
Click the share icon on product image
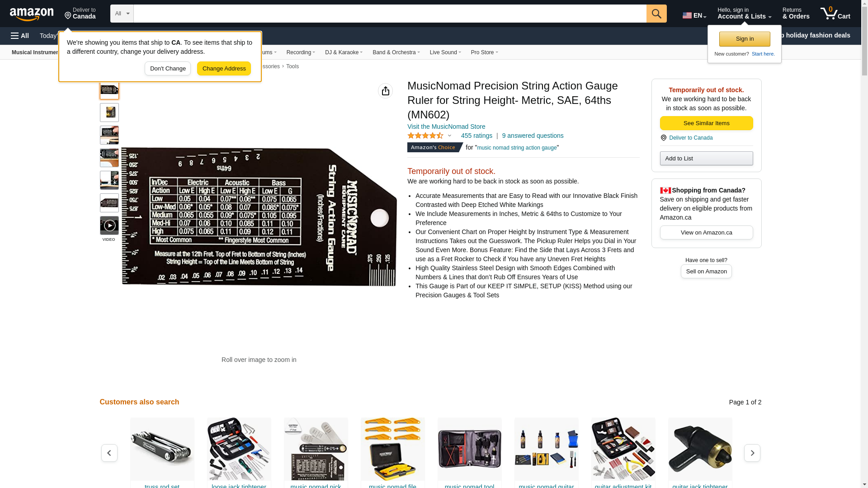point(386,91)
